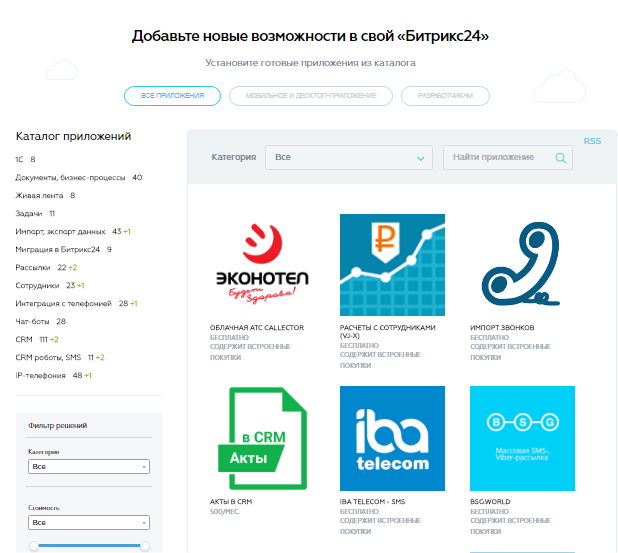Image resolution: width=618 pixels, height=553 pixels.
Task: Open the Разработчикам tab
Action: [x=445, y=96]
